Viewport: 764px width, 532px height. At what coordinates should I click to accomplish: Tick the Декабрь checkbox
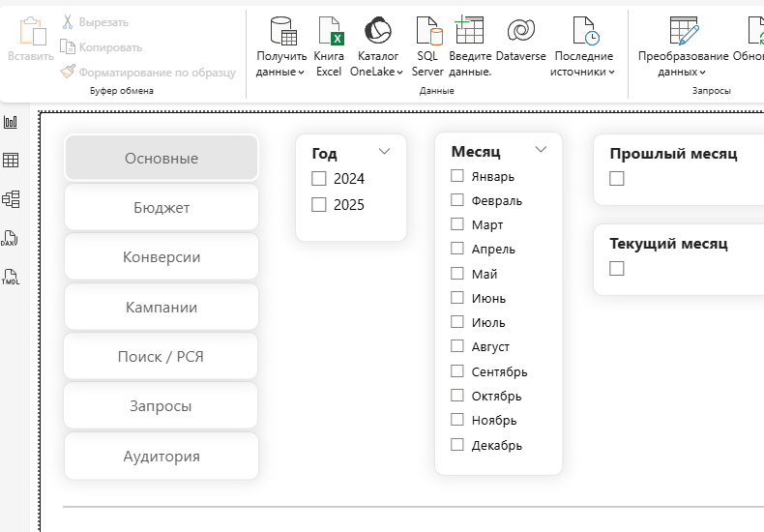pos(457,444)
